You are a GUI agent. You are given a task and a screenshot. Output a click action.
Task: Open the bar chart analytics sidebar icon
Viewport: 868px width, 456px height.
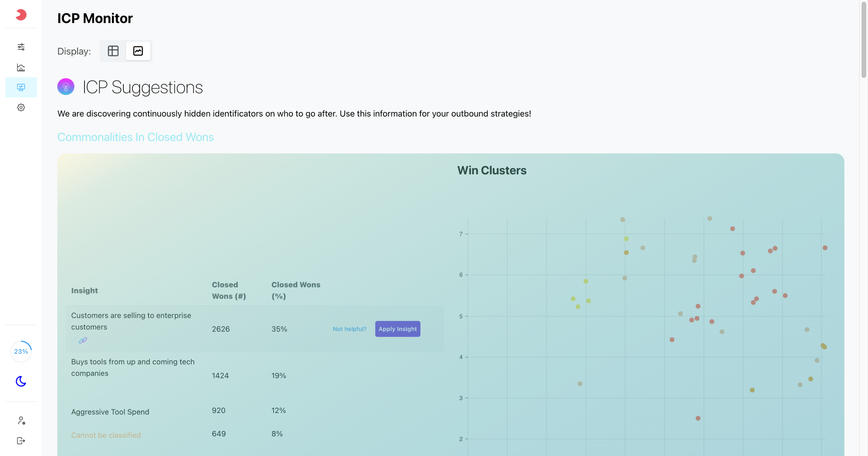pos(21,67)
